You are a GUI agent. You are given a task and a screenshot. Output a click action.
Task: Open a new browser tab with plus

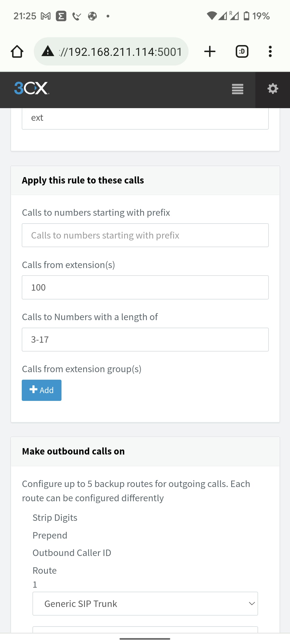pyautogui.click(x=210, y=51)
